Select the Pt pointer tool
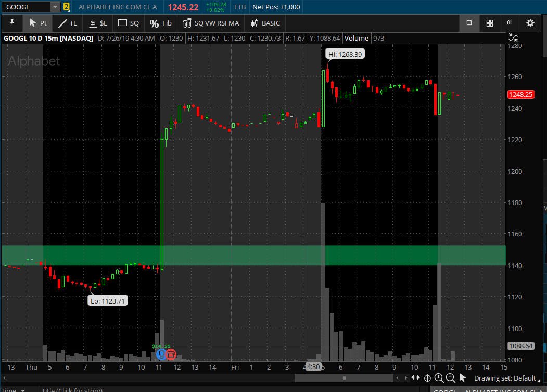 [x=37, y=23]
